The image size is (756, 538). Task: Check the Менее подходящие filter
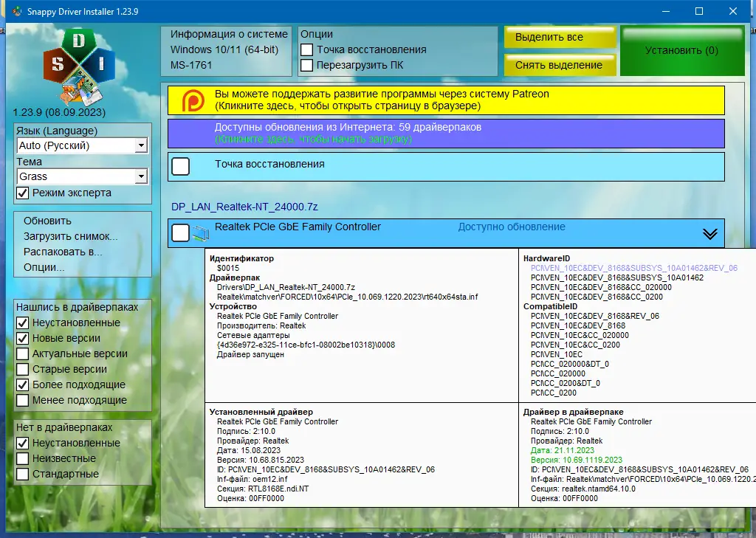pyautogui.click(x=23, y=400)
